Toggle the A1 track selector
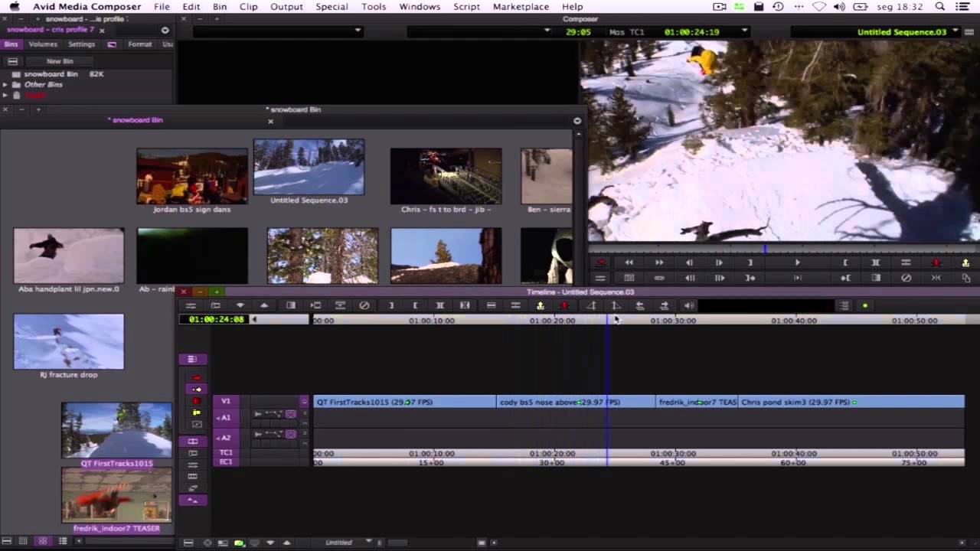The height and width of the screenshot is (551, 980). click(225, 417)
